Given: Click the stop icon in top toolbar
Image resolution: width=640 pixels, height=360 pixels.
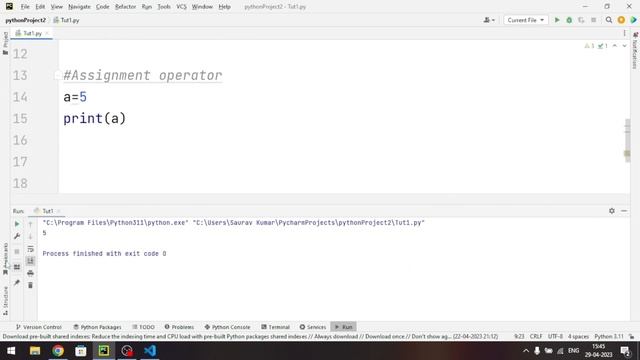Looking at the screenshot, I should click(x=593, y=20).
